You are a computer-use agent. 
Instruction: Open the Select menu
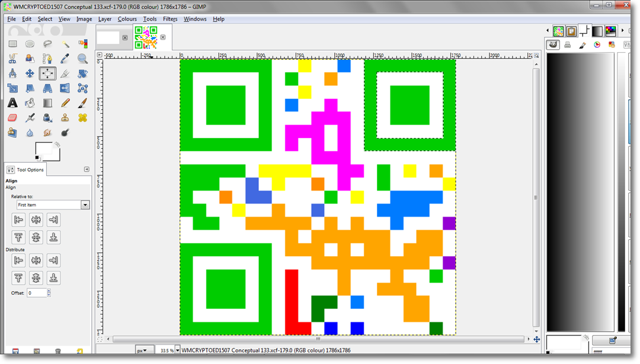point(45,19)
